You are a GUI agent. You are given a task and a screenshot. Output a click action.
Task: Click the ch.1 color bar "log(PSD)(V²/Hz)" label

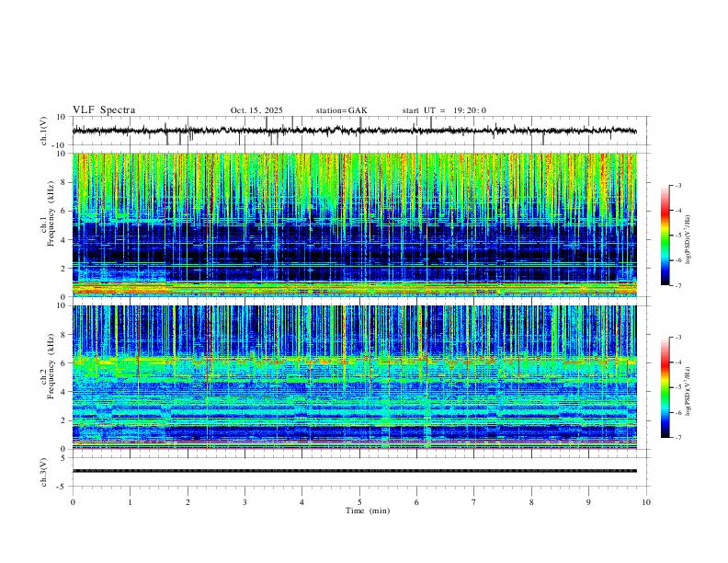point(688,240)
